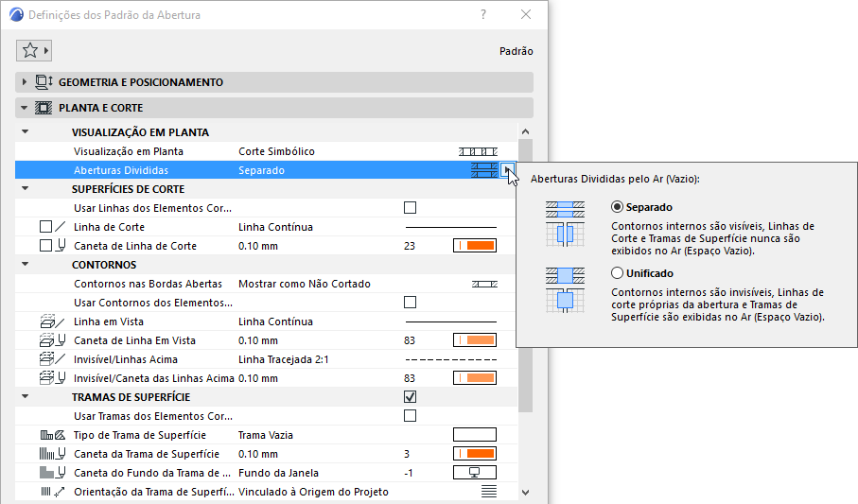The width and height of the screenshot is (858, 504).
Task: Click the Vinculado à Origem do Projeto value
Action: [313, 492]
